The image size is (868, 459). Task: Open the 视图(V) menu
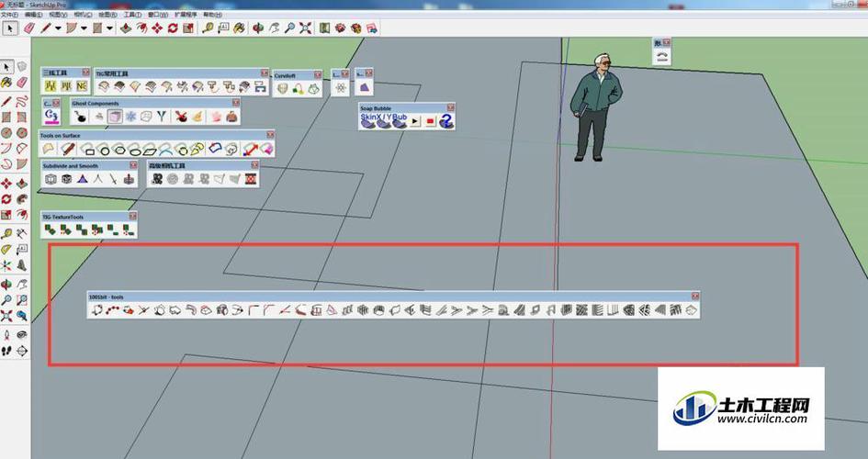pos(58,15)
